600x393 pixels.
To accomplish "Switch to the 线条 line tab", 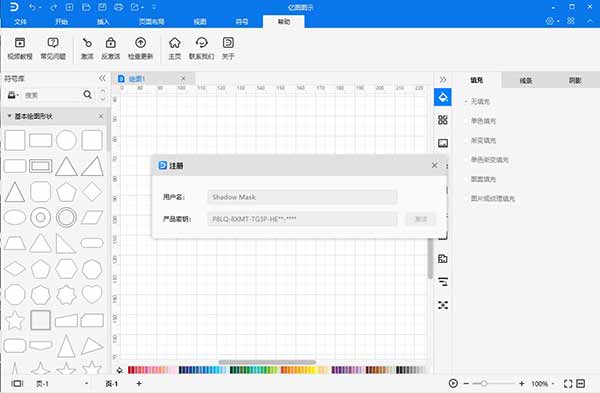I will coord(526,80).
